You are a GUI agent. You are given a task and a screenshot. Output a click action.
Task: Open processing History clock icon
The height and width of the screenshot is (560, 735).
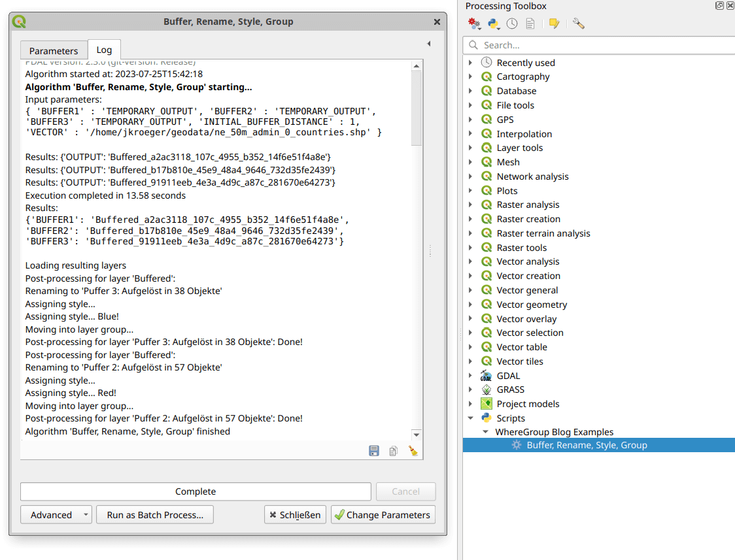coord(512,24)
